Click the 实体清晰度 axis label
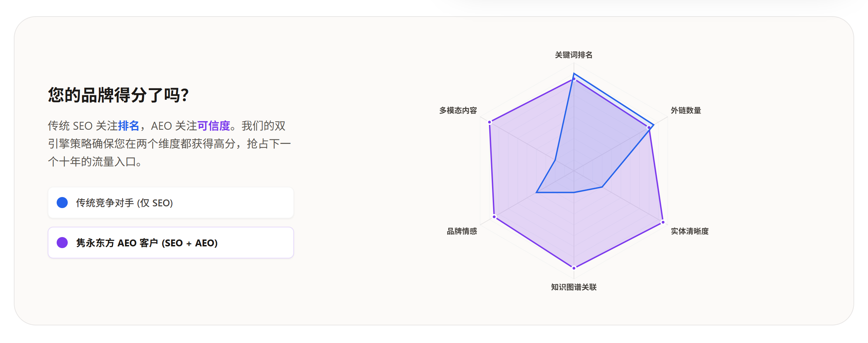Viewport: 868px width, 343px height. pyautogui.click(x=690, y=231)
